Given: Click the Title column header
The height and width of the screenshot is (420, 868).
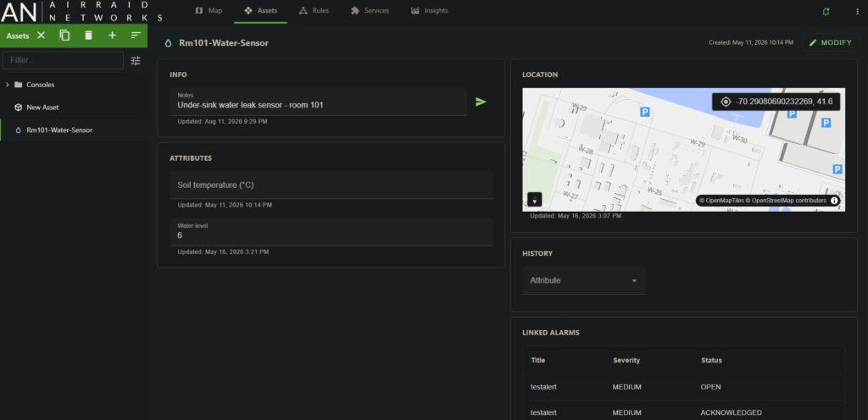Looking at the screenshot, I should [x=538, y=361].
